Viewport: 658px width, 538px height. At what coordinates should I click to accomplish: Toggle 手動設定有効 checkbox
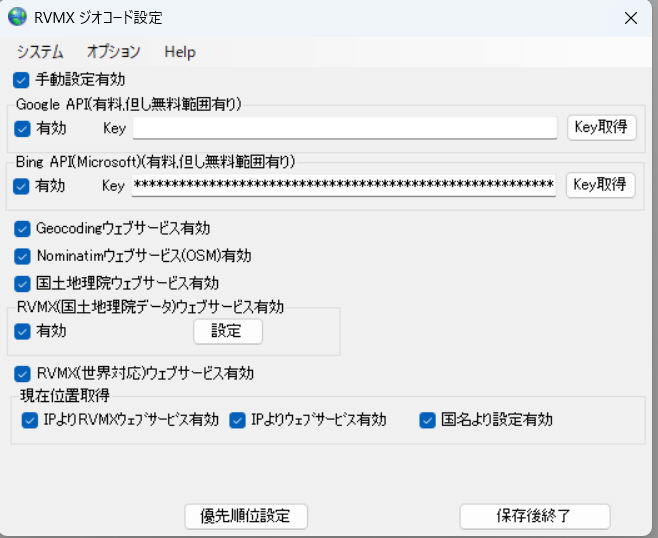coord(22,79)
